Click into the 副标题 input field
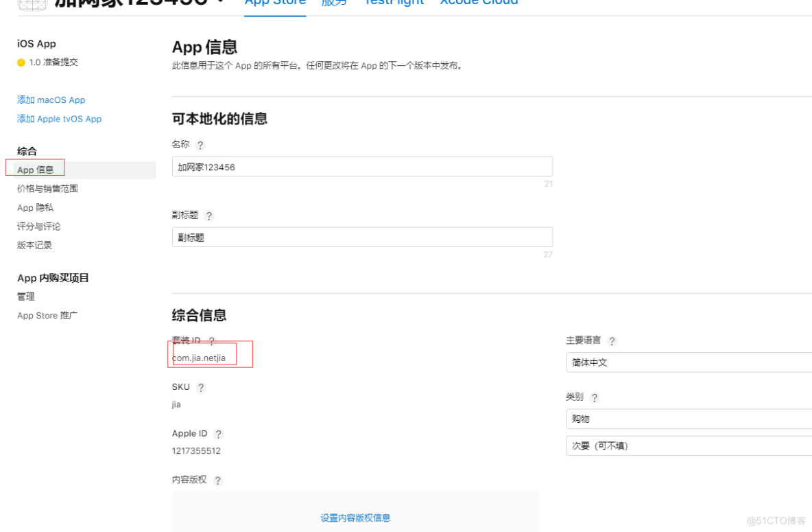The width and height of the screenshot is (812, 532). pos(363,237)
